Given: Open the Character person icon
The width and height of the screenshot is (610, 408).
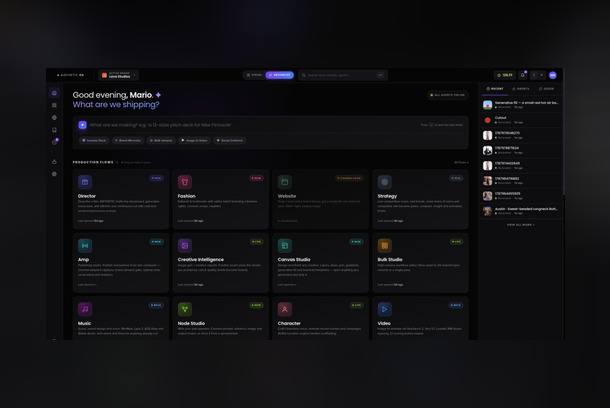Looking at the screenshot, I should [285, 309].
